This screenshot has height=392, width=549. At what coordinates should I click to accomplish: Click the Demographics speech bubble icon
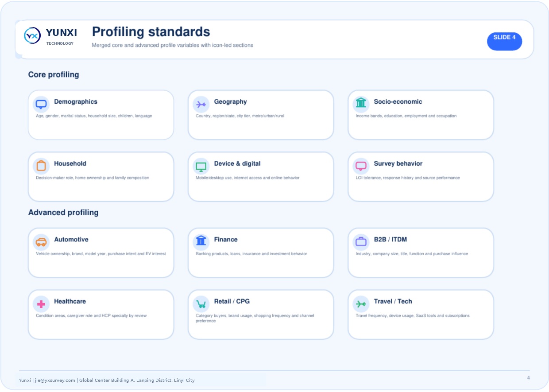pos(41,105)
